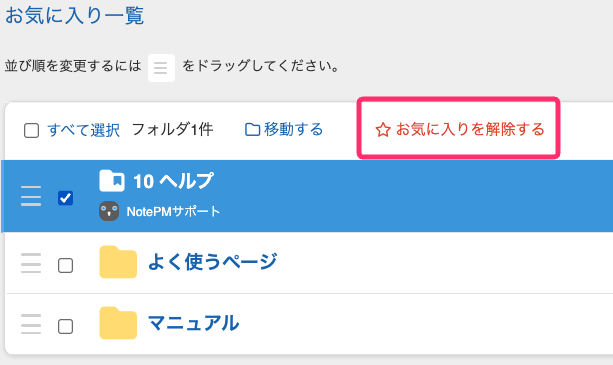Open the よく使うページ folder link

(x=213, y=261)
